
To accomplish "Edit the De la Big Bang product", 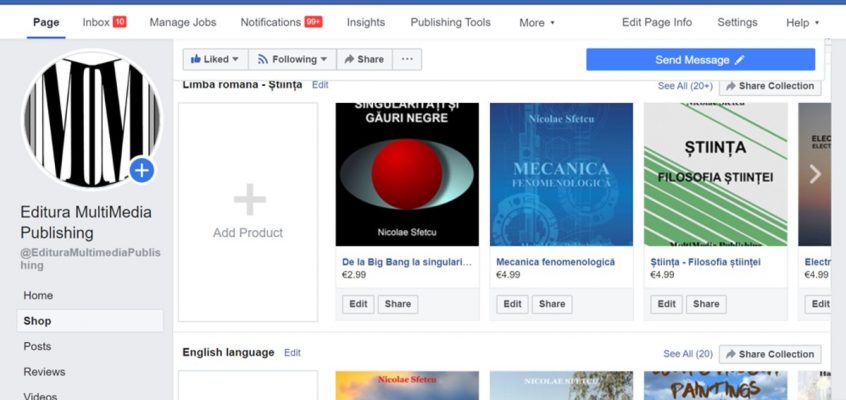I will [358, 304].
